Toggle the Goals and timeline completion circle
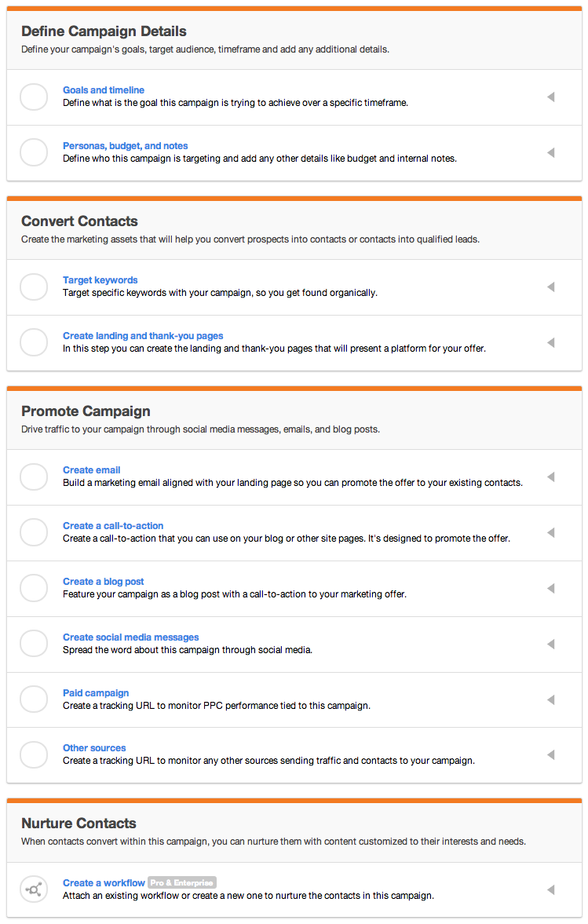The height and width of the screenshot is (924, 588). [34, 97]
